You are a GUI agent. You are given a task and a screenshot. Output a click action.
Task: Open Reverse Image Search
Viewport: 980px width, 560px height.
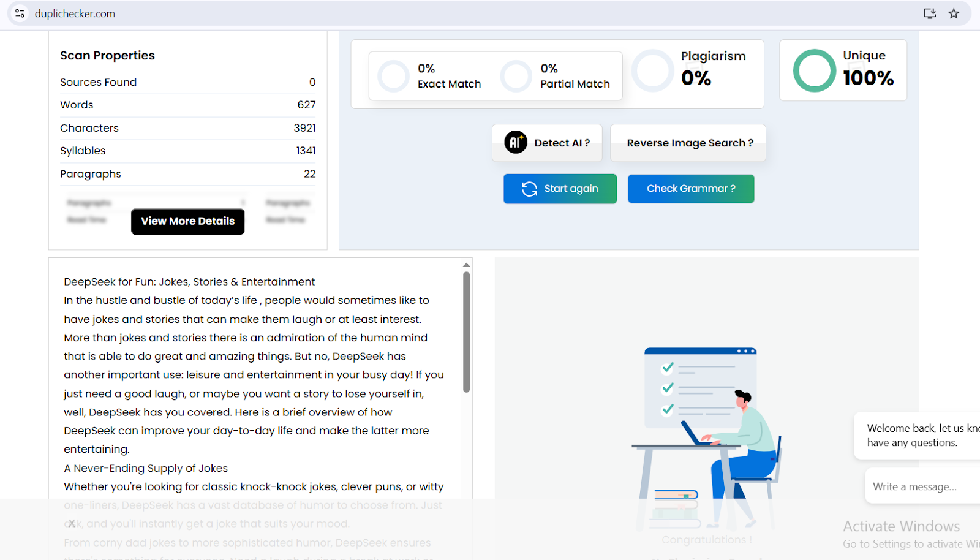688,143
